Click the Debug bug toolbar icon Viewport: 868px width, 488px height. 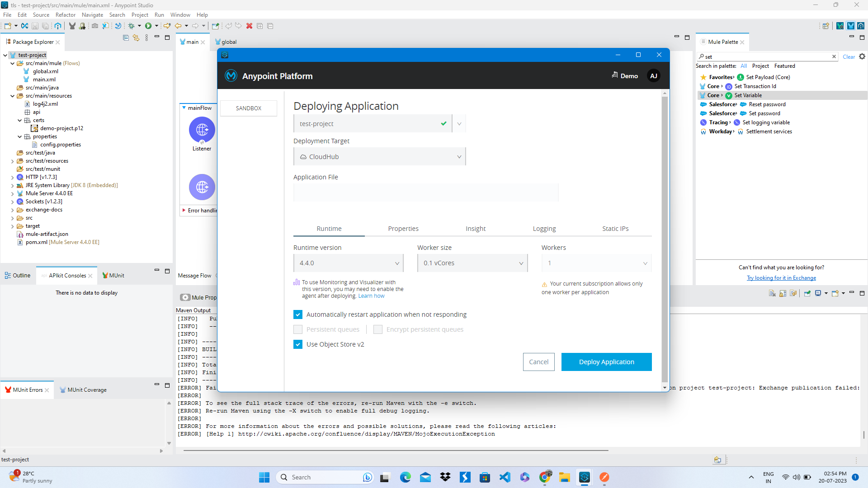[x=132, y=26]
